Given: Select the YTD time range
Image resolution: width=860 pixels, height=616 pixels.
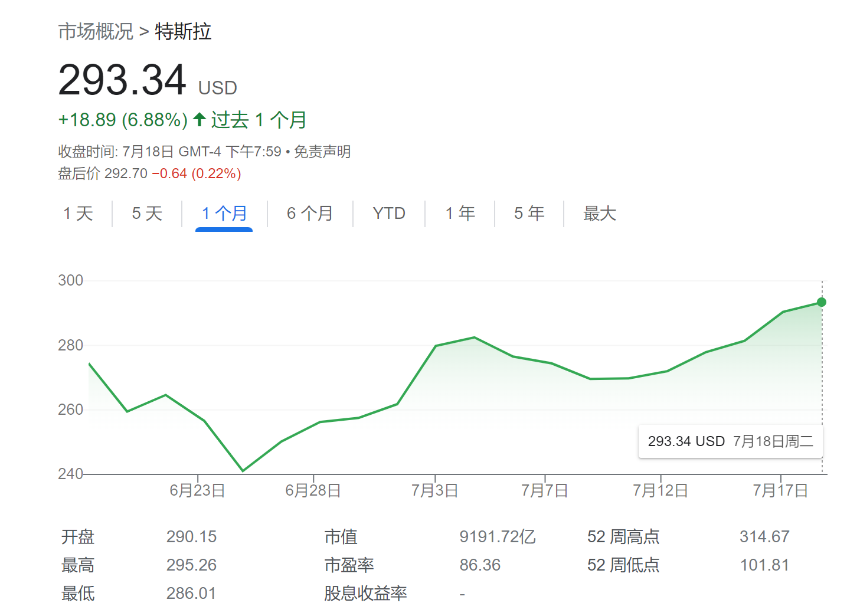Looking at the screenshot, I should (388, 214).
